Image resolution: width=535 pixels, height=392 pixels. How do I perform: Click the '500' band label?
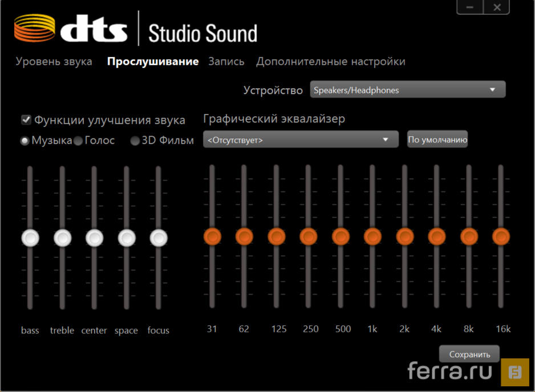(343, 329)
